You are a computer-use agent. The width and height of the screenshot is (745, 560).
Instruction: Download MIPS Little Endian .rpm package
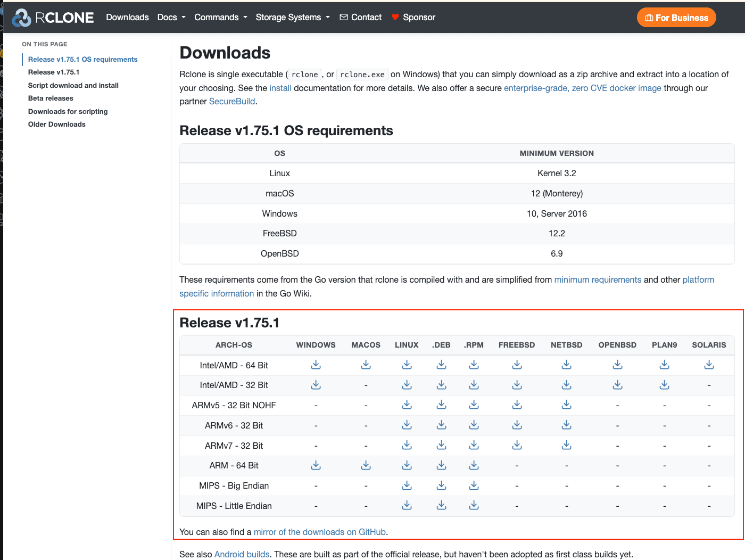474,505
